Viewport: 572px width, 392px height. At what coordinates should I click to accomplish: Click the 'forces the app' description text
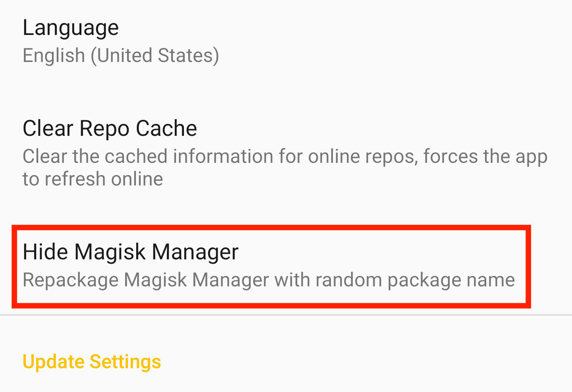[485, 156]
